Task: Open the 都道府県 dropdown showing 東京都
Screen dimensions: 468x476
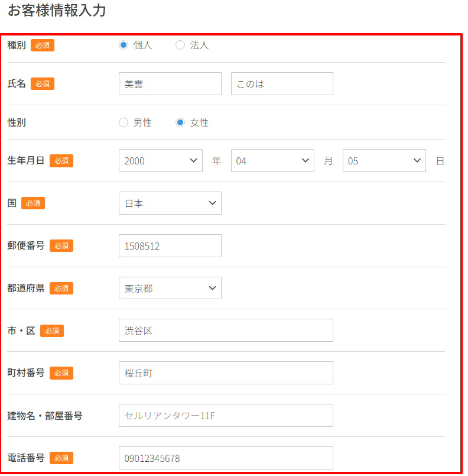Action: tap(170, 288)
